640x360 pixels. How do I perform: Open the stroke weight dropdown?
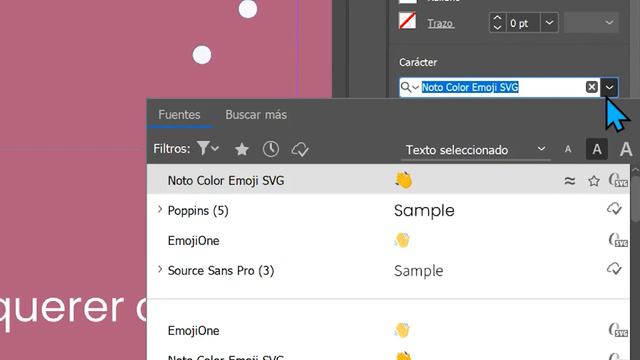click(549, 23)
